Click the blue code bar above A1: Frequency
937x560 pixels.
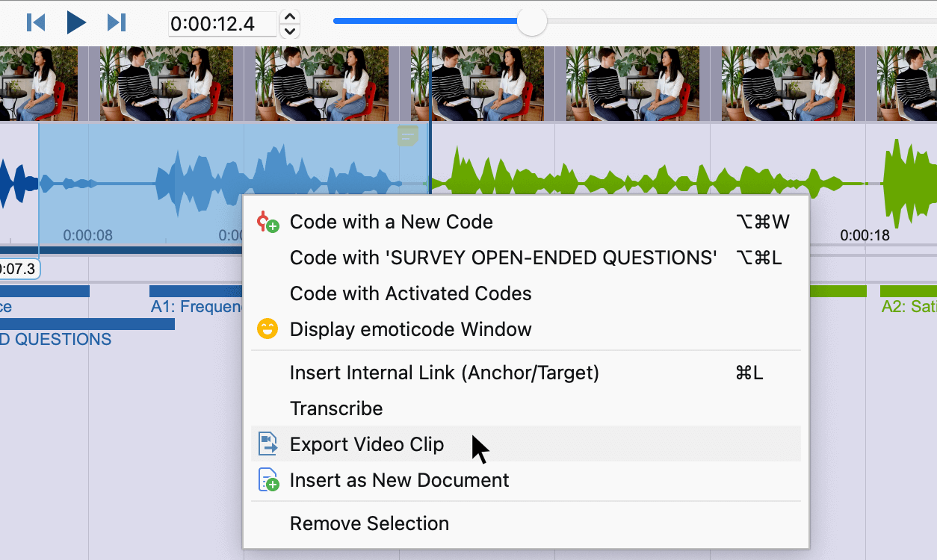(x=197, y=291)
